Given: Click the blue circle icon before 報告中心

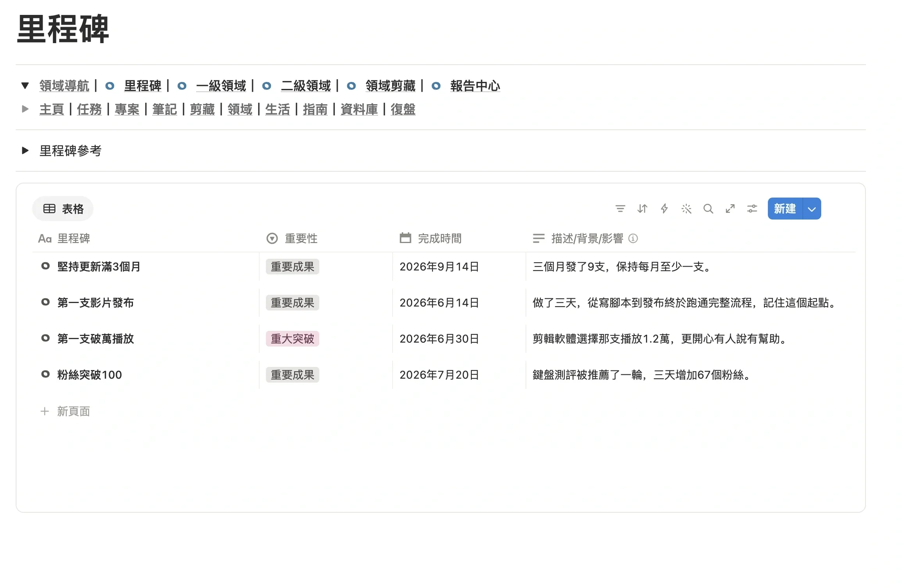Looking at the screenshot, I should click(436, 86).
